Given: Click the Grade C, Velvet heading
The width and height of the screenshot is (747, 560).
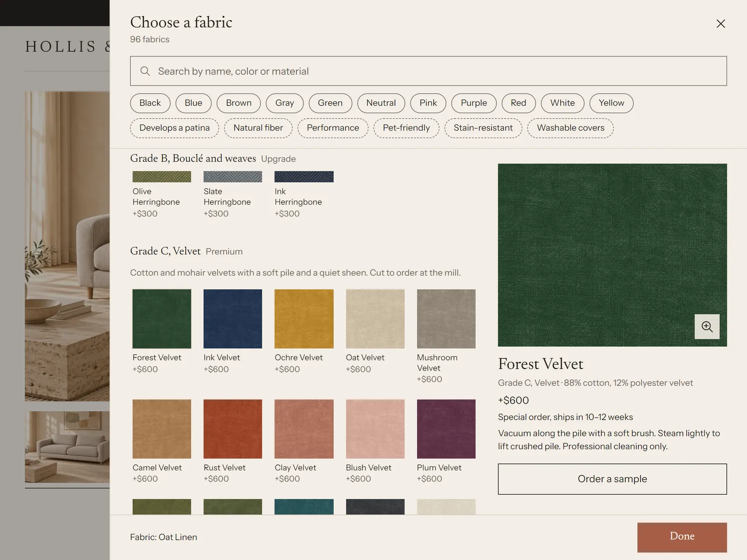Looking at the screenshot, I should 165,251.
